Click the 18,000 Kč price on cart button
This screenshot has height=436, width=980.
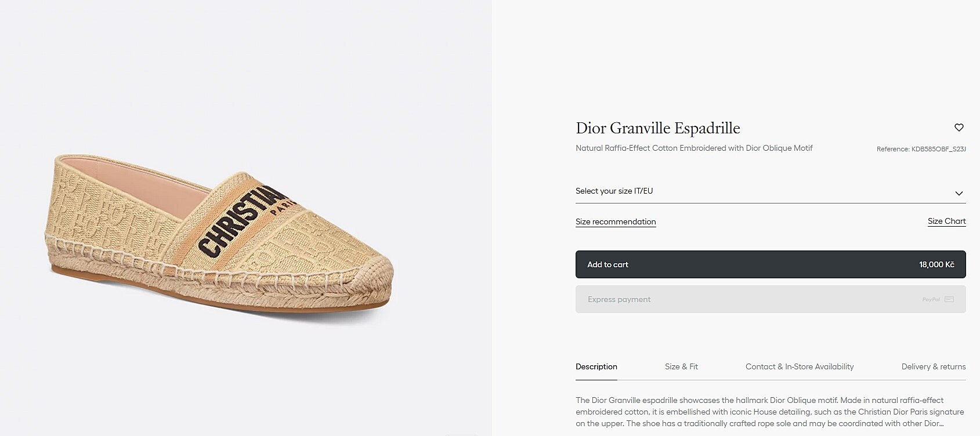(x=936, y=264)
